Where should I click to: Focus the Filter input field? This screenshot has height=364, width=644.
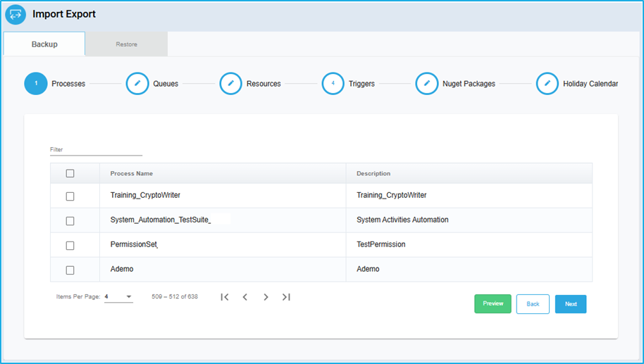96,150
